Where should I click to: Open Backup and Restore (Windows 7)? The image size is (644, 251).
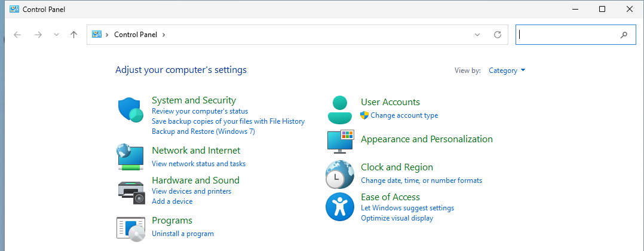[203, 132]
